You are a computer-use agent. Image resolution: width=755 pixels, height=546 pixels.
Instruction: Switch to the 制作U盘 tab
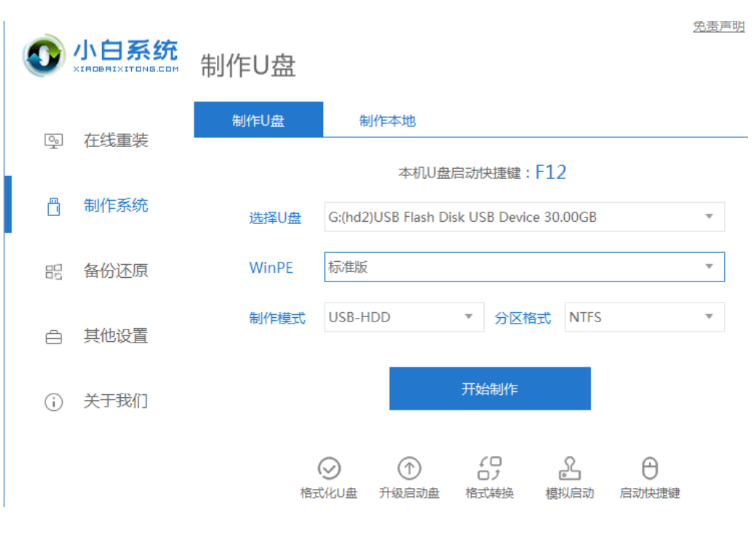(258, 120)
